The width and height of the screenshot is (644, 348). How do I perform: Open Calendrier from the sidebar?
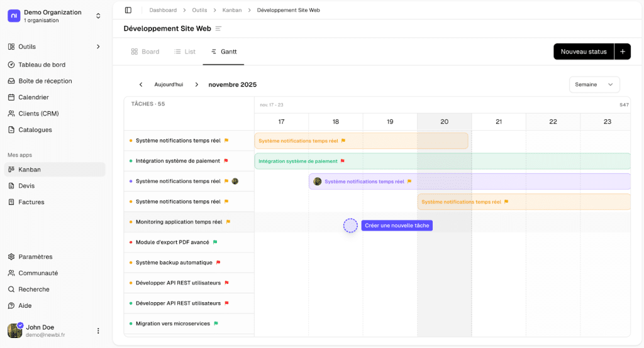(x=33, y=97)
